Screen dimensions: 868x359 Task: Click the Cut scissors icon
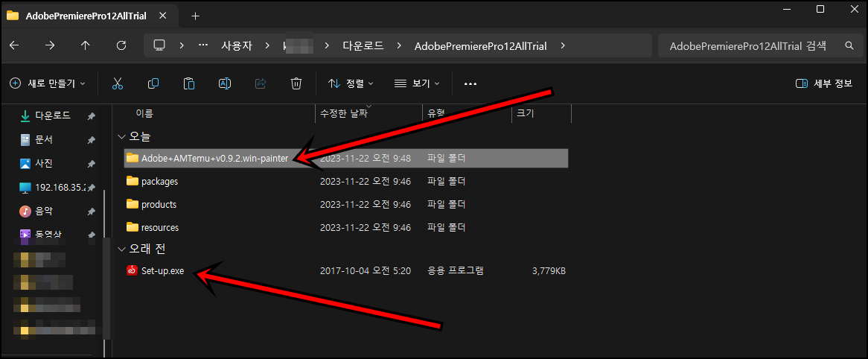pyautogui.click(x=118, y=83)
